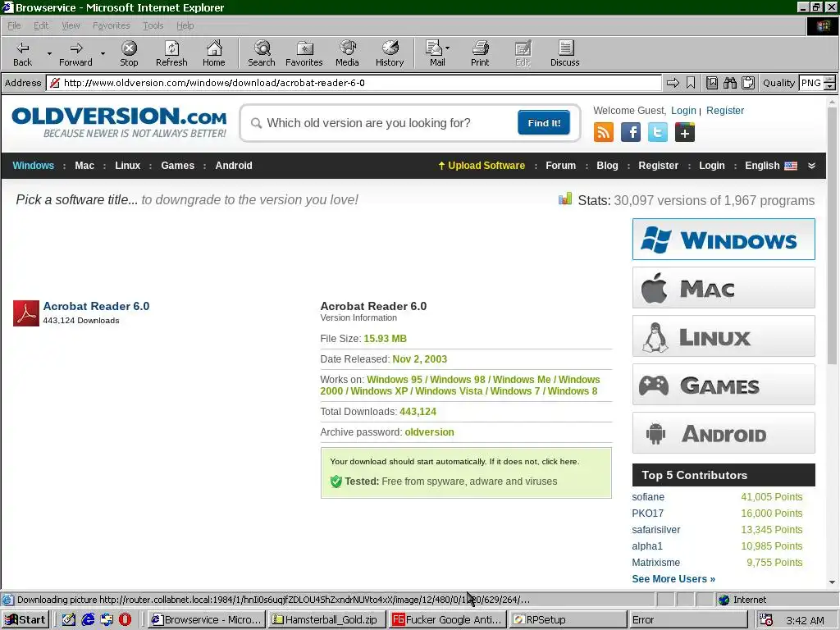The width and height of the screenshot is (840, 630).
Task: Open the Back button history dropdown arrow
Action: pos(49,53)
